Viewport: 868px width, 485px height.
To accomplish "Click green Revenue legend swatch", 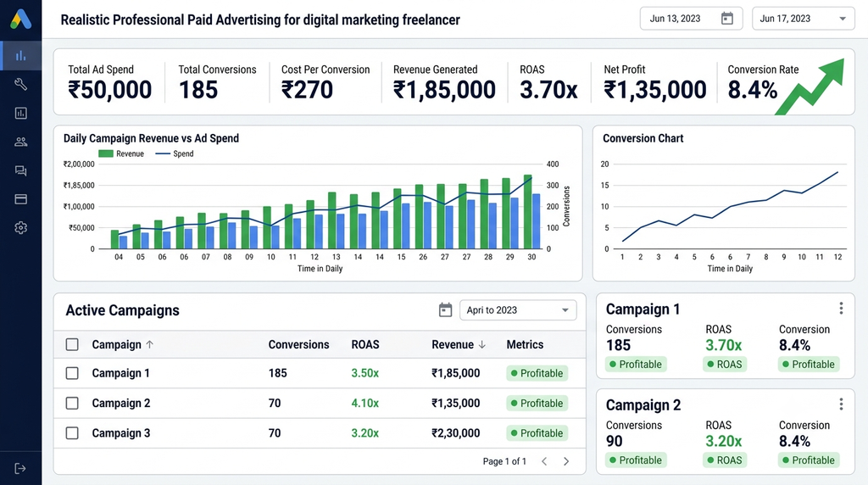I will point(106,153).
